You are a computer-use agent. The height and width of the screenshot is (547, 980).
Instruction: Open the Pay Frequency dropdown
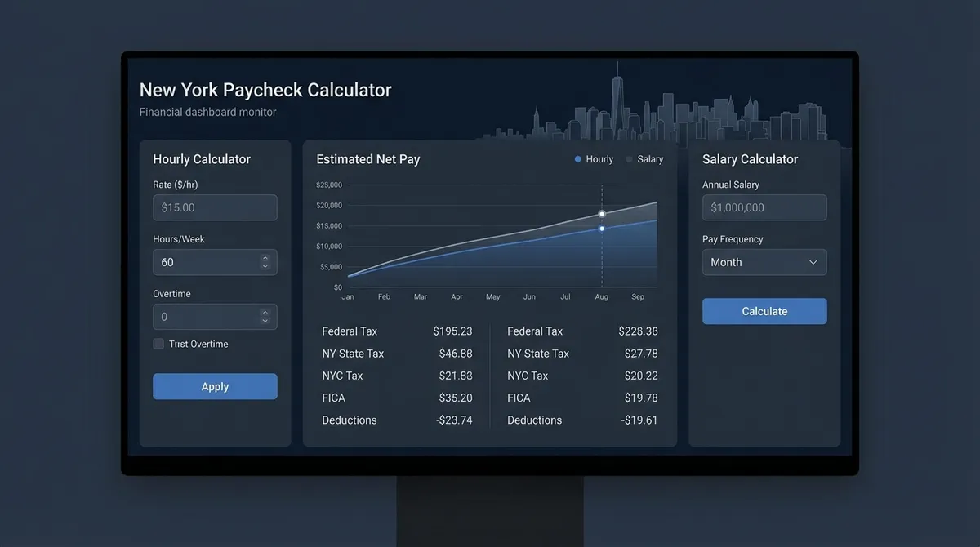click(x=764, y=262)
